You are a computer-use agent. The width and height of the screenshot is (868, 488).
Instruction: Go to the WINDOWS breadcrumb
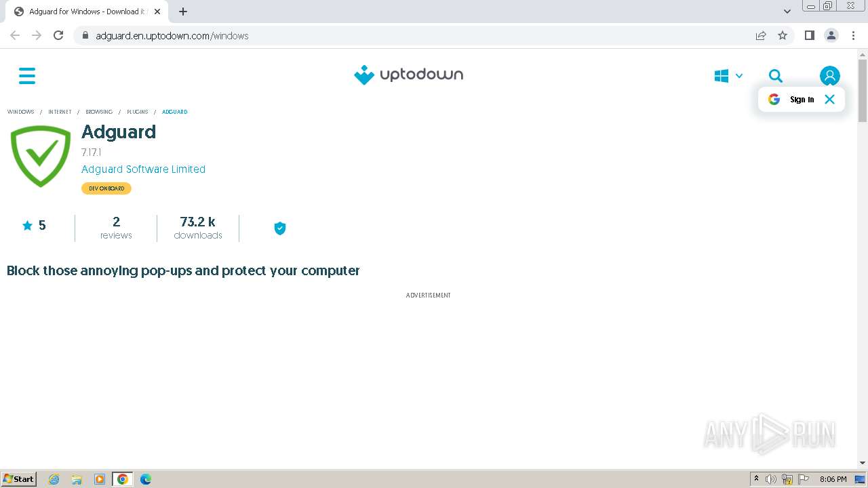[20, 112]
